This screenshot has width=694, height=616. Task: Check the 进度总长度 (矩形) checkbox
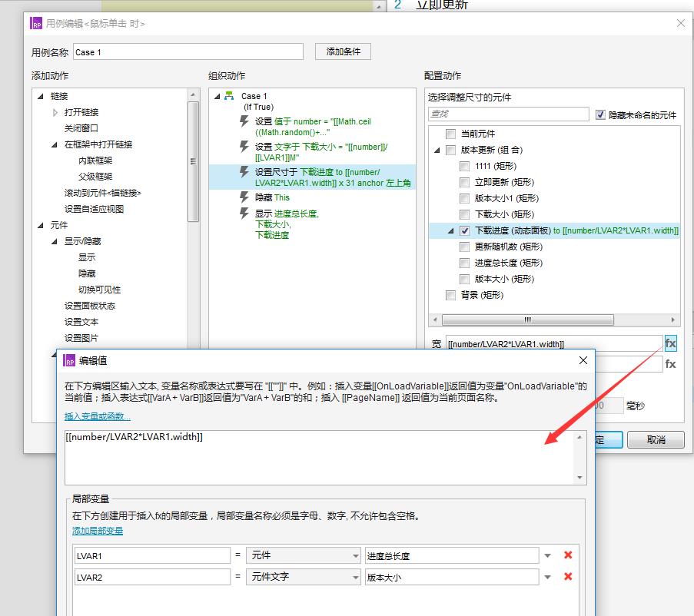tap(465, 263)
